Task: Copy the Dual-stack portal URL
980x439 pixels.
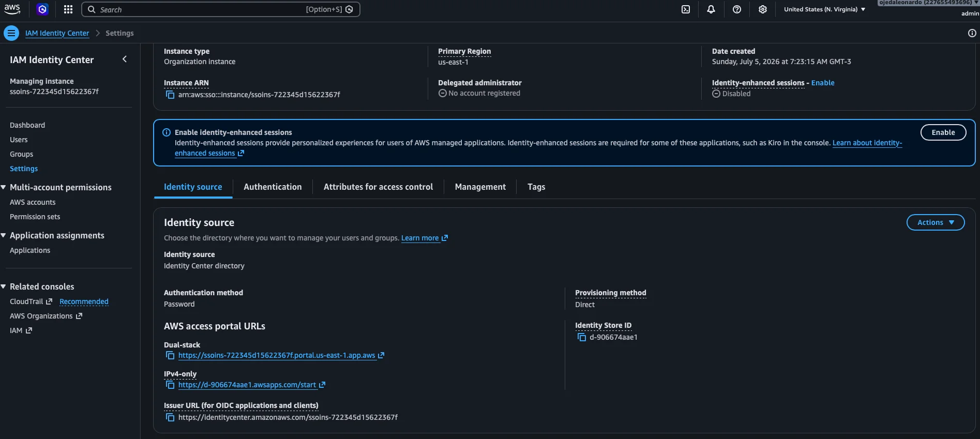Action: tap(170, 355)
